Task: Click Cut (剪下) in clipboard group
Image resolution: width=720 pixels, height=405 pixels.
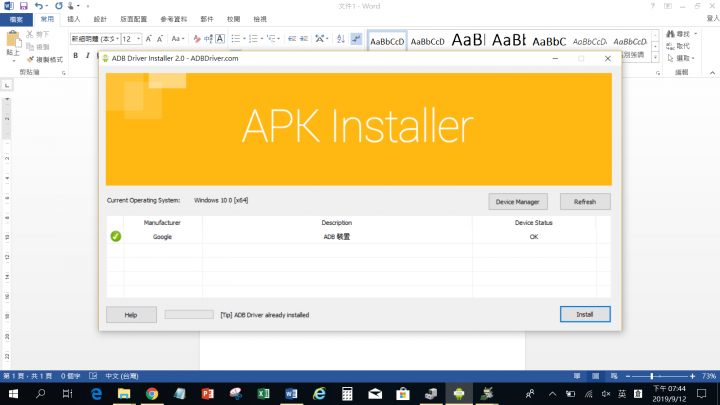Action: [x=38, y=34]
